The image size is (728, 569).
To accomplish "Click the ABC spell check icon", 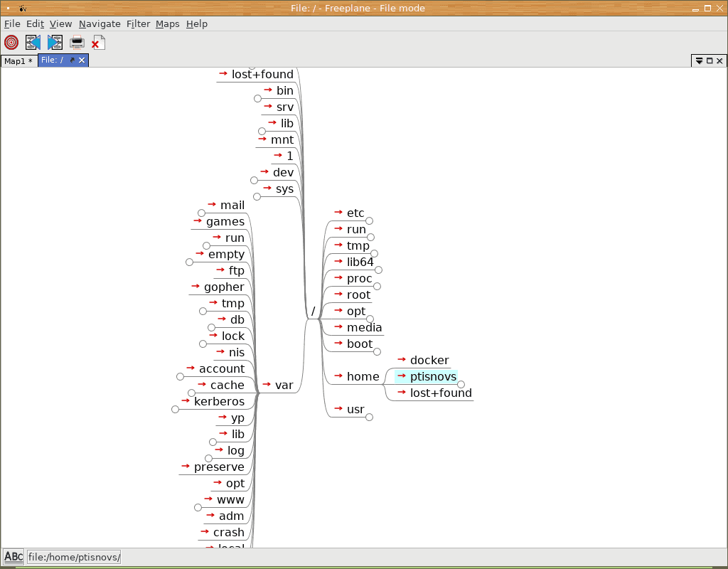I will (14, 557).
